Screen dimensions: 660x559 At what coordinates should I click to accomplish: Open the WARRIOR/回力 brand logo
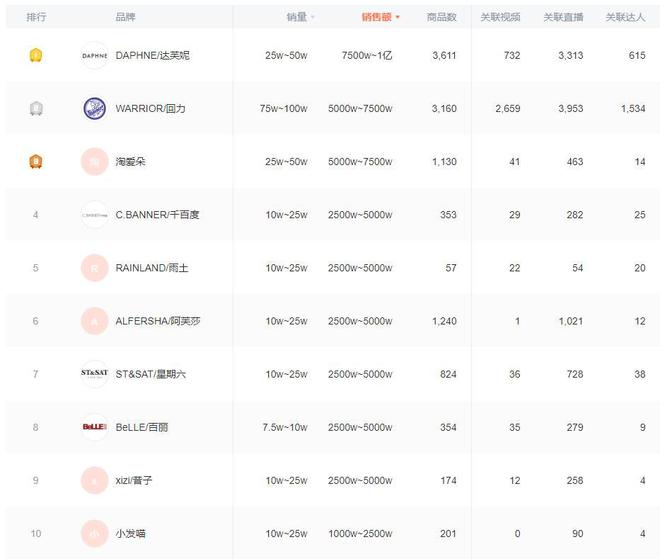(95, 108)
